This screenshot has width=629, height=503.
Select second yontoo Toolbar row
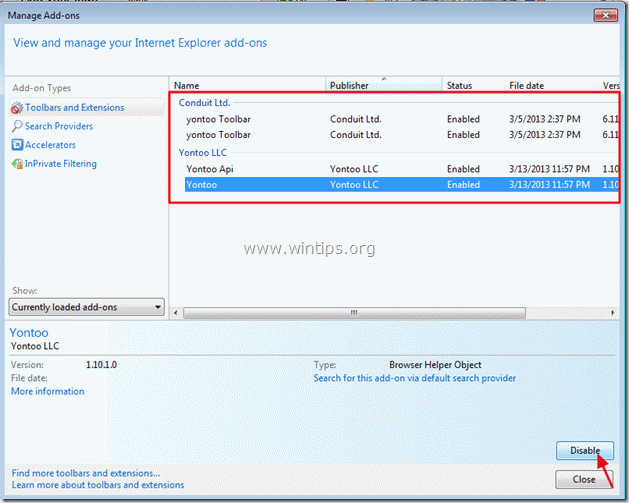(402, 135)
